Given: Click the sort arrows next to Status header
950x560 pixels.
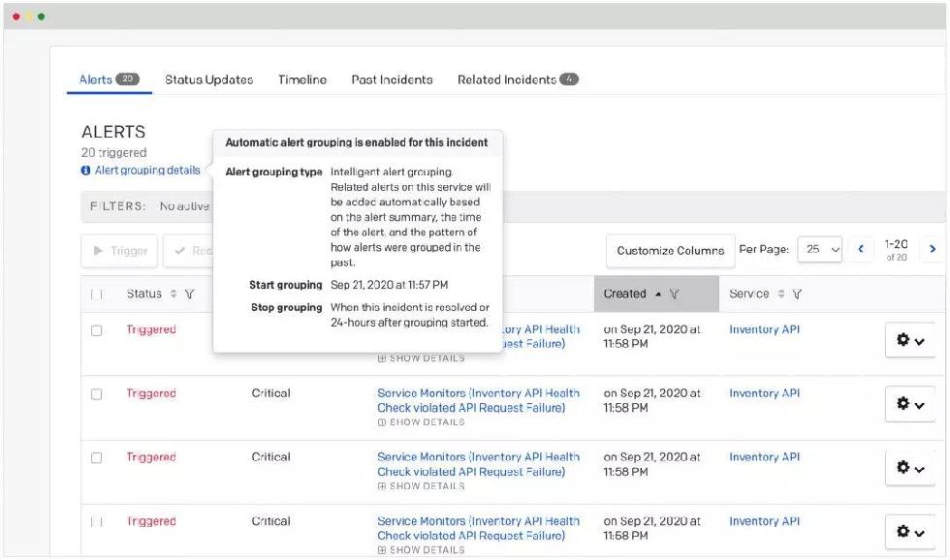Looking at the screenshot, I should 174,295.
